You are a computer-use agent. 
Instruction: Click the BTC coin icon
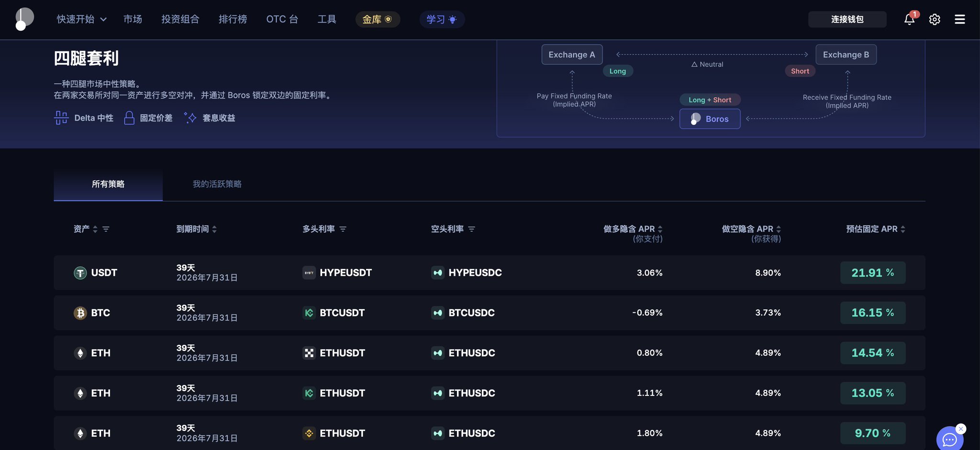(80, 313)
